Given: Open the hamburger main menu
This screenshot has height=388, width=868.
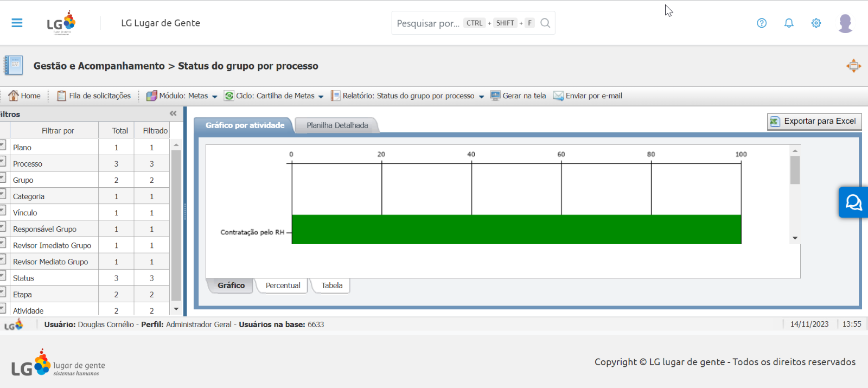Looking at the screenshot, I should pyautogui.click(x=17, y=23).
